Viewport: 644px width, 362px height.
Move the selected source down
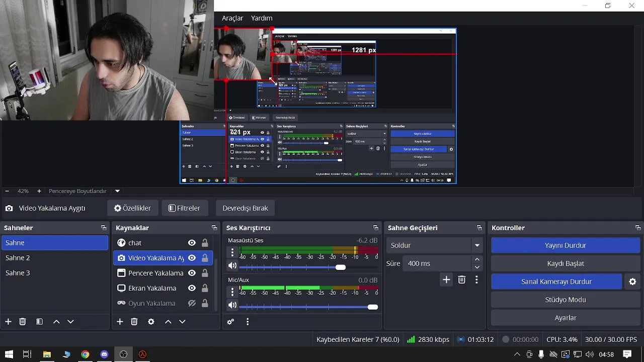pyautogui.click(x=182, y=322)
